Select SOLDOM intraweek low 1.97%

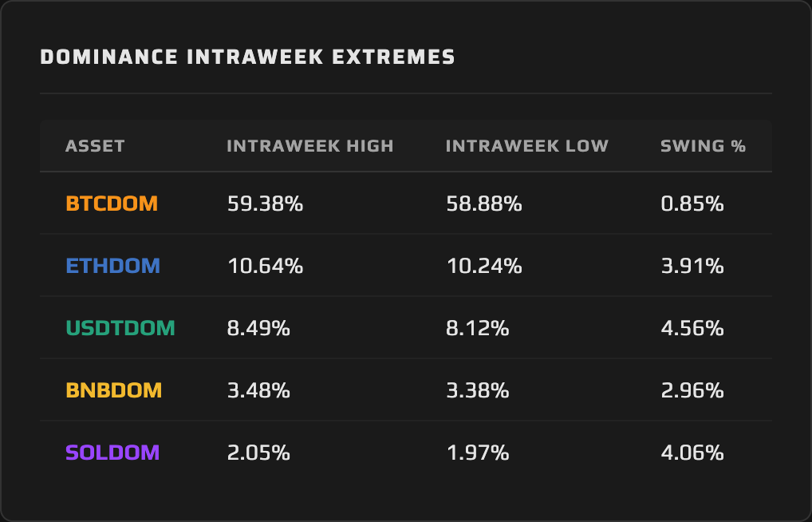pyautogui.click(x=478, y=452)
